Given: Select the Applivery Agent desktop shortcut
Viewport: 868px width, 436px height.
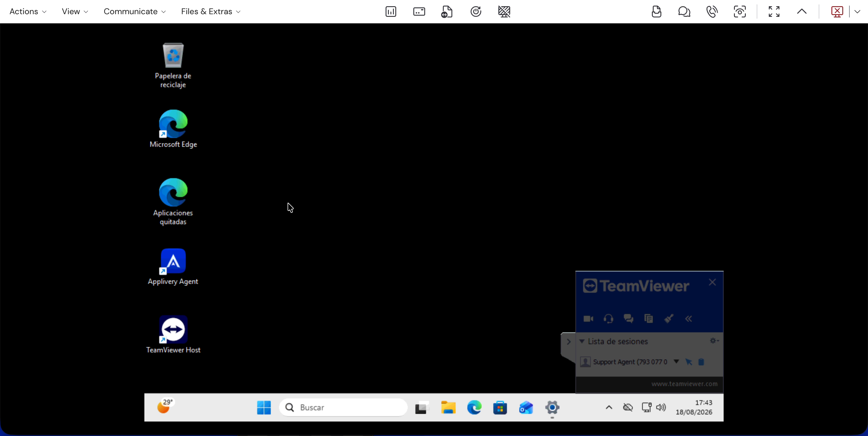Looking at the screenshot, I should click(x=173, y=267).
